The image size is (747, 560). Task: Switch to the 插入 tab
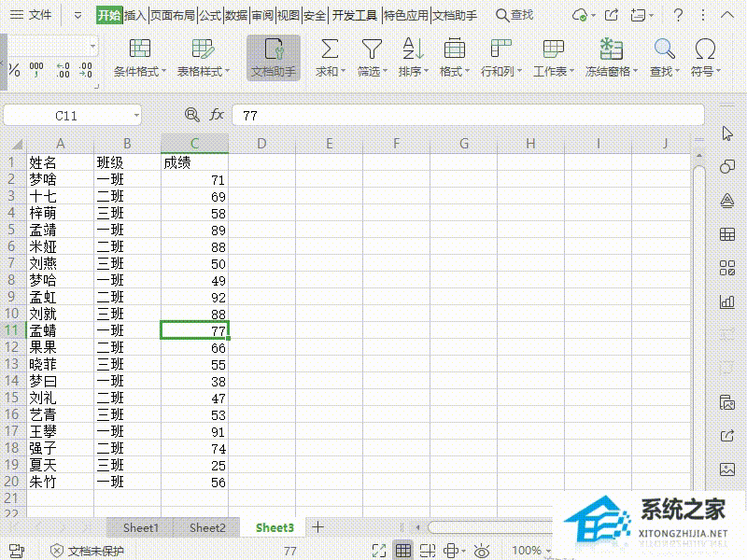pos(134,16)
